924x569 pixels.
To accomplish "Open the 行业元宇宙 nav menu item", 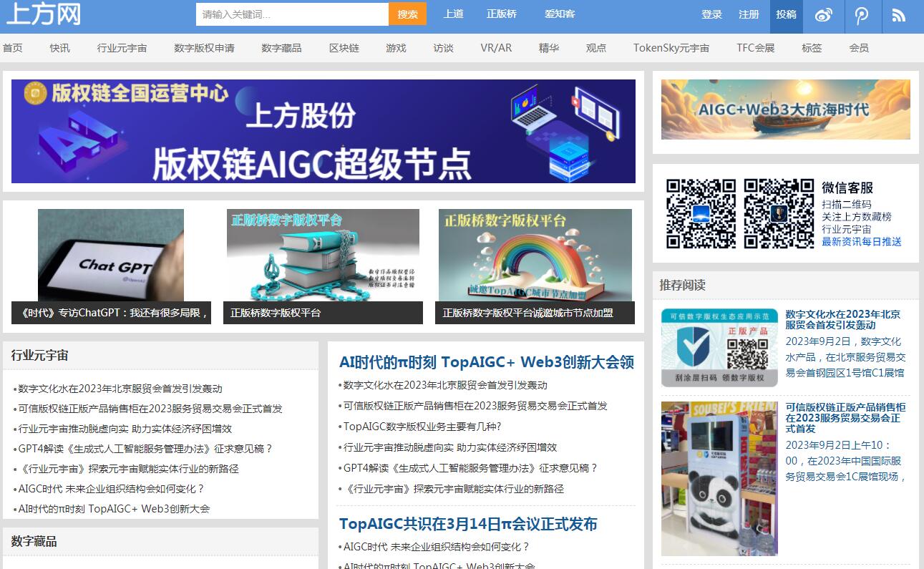I will tap(122, 48).
